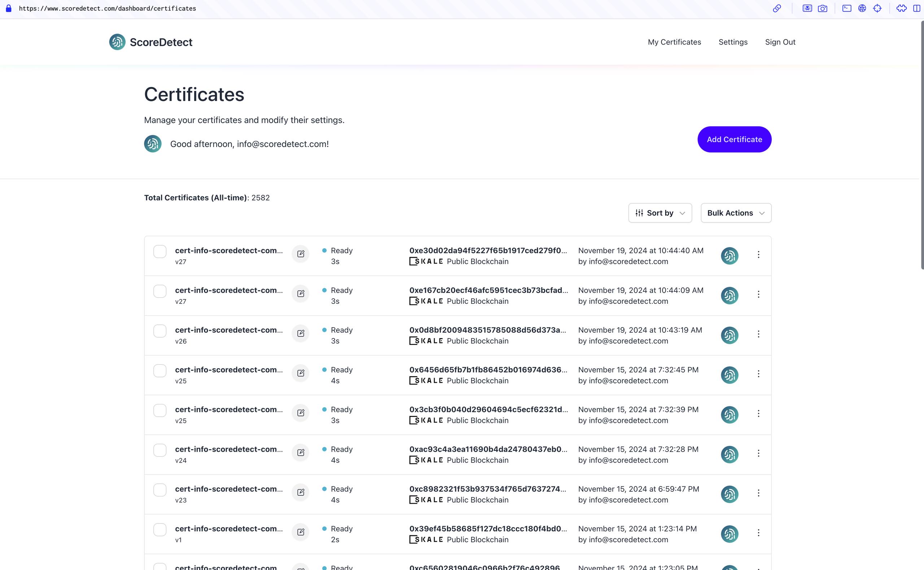This screenshot has width=924, height=570.
Task: Click the ScoreDetect logo icon in header
Action: [117, 42]
